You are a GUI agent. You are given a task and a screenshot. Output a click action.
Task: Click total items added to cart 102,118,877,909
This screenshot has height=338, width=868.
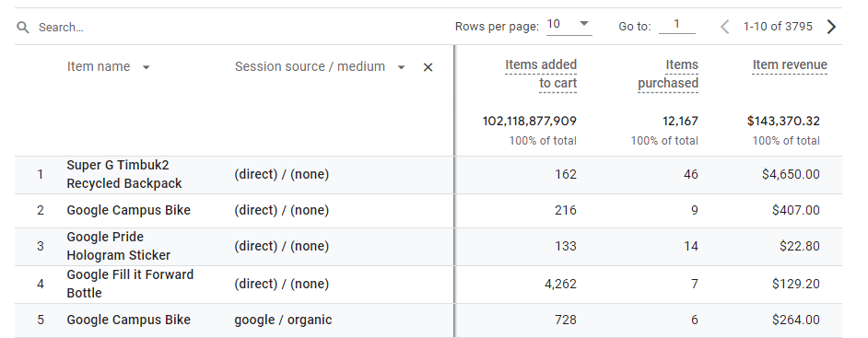coord(530,121)
